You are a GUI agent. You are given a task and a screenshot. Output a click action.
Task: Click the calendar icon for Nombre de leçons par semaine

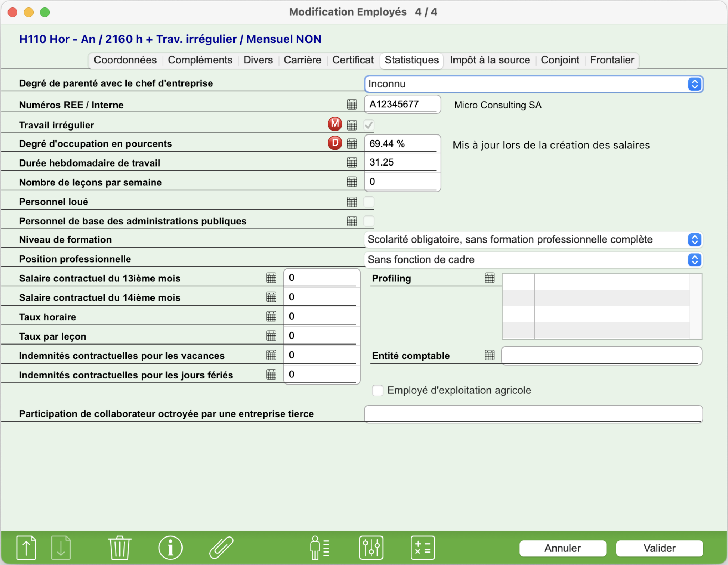click(x=352, y=182)
